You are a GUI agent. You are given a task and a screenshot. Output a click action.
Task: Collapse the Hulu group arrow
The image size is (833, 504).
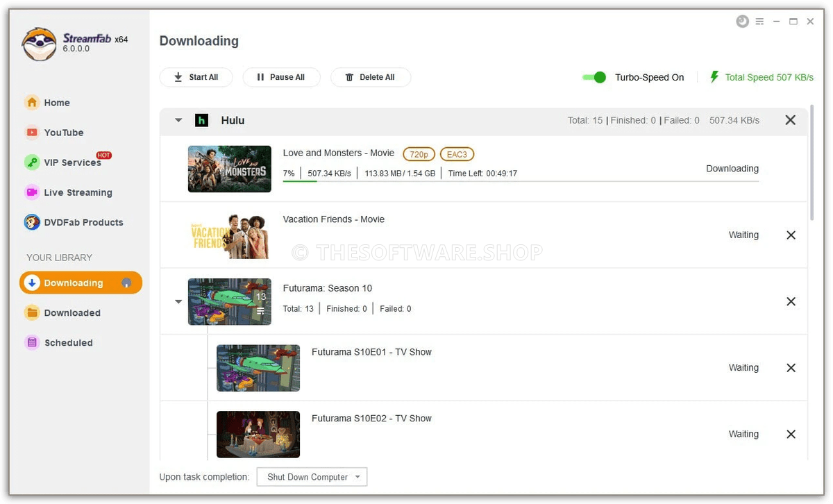178,120
